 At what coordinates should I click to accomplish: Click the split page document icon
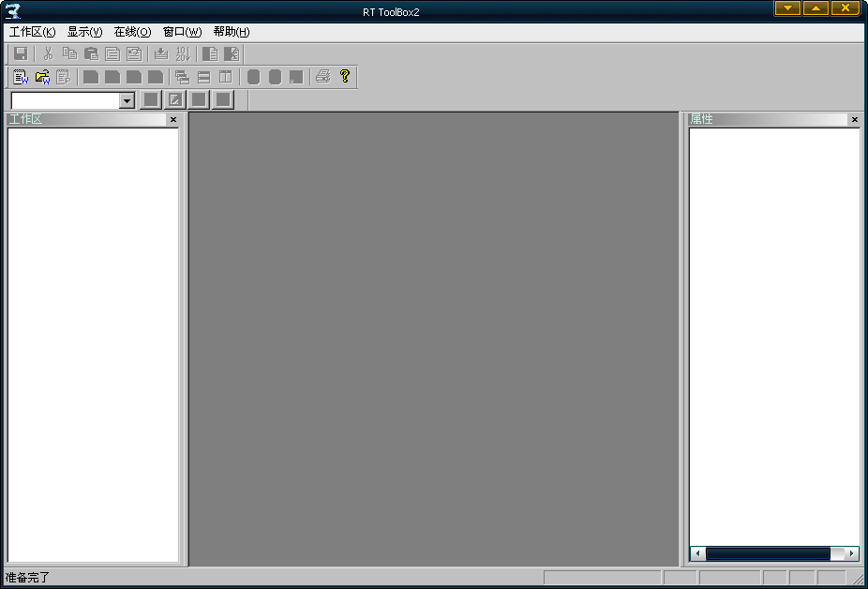tap(210, 53)
